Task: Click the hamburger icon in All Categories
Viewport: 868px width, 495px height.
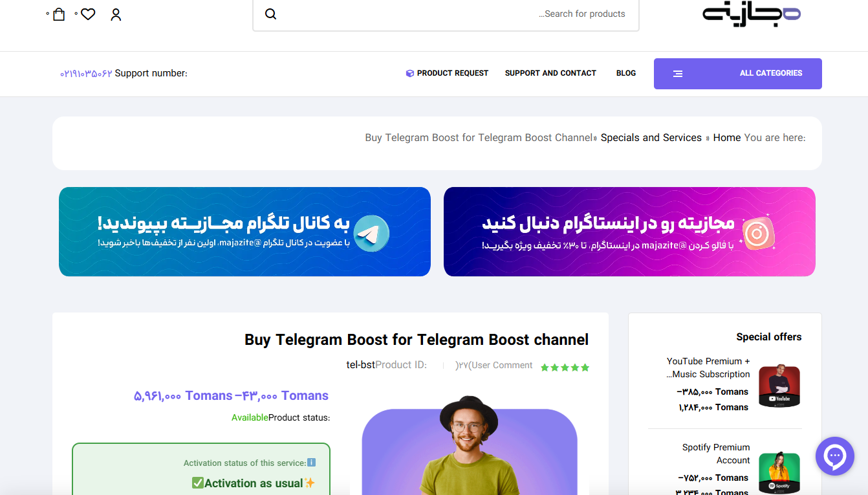Action: click(x=678, y=74)
